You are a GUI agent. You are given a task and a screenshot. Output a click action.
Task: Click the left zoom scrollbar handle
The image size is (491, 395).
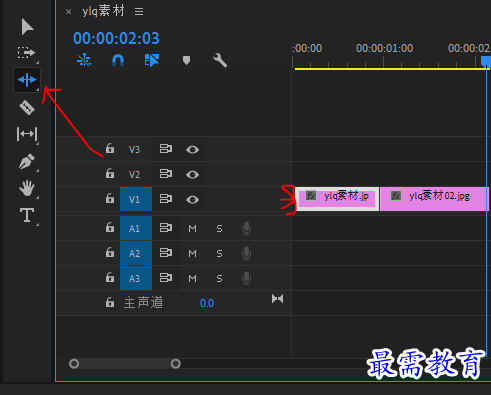click(x=74, y=363)
